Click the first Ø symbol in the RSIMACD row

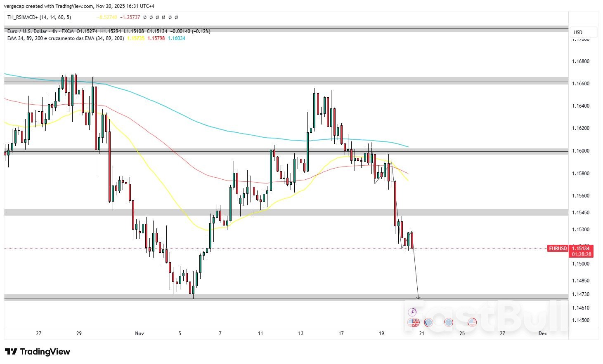click(x=146, y=17)
